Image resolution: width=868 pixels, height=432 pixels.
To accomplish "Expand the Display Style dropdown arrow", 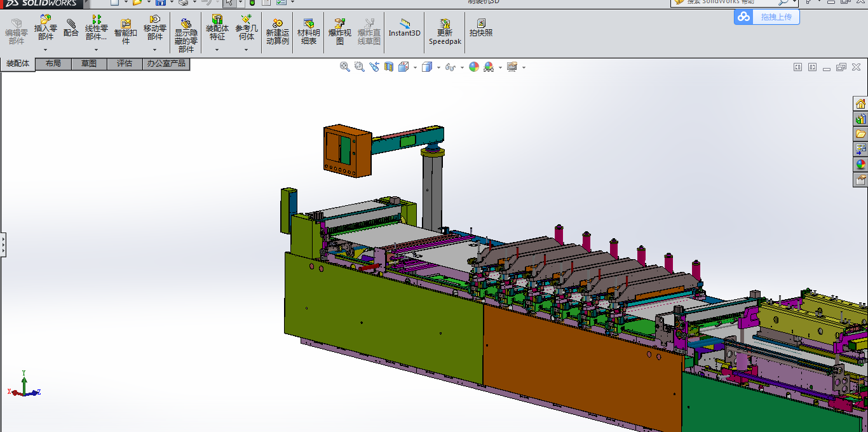I will 438,67.
